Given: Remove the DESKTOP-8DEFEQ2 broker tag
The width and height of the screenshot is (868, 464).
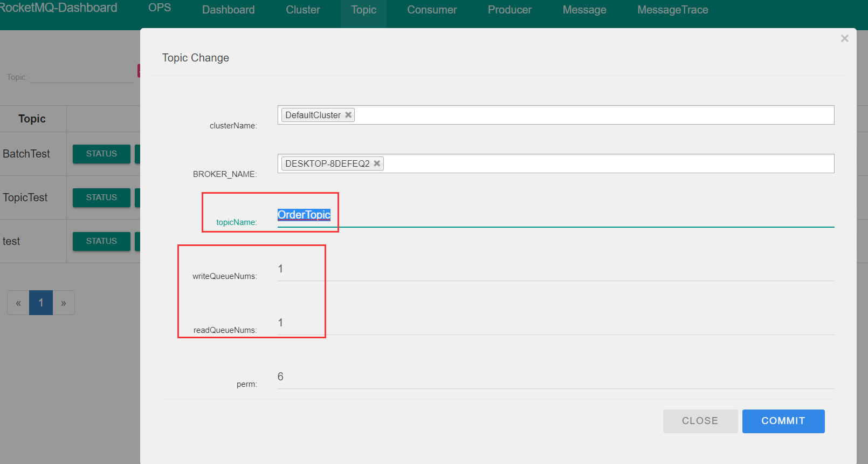Looking at the screenshot, I should [377, 163].
